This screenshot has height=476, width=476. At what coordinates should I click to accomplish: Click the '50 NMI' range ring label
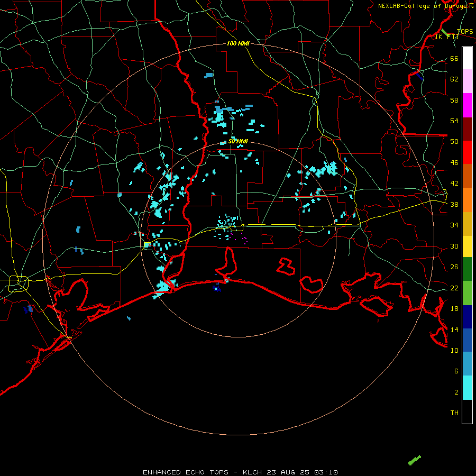(238, 142)
